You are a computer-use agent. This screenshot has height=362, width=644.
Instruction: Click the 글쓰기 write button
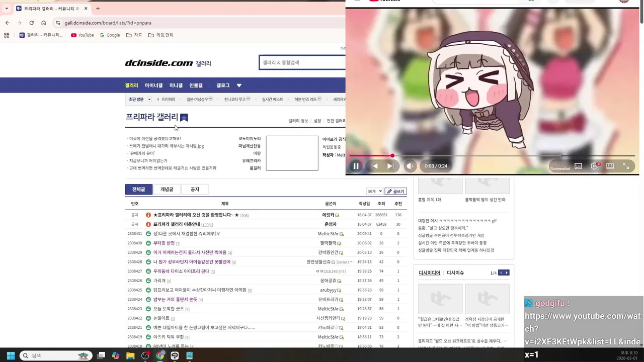tap(395, 192)
